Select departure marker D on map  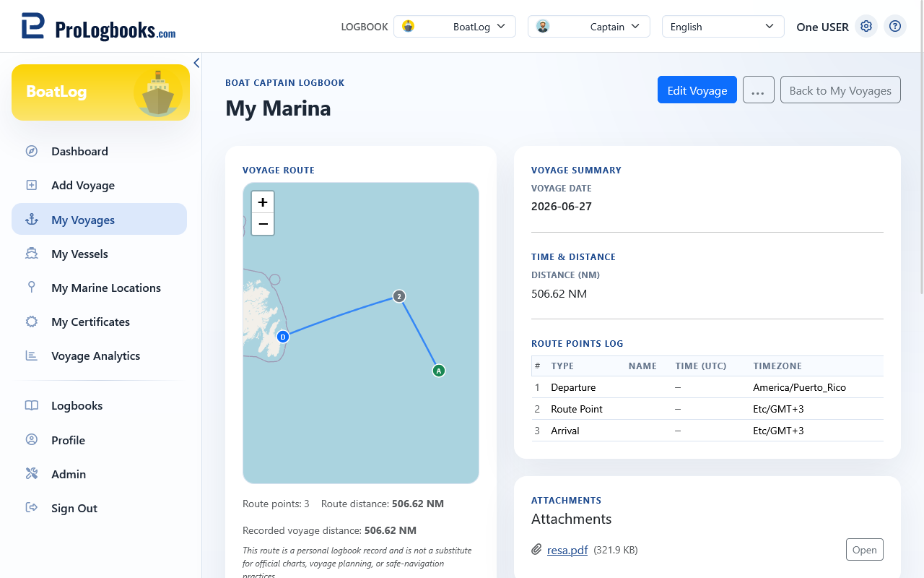283,337
